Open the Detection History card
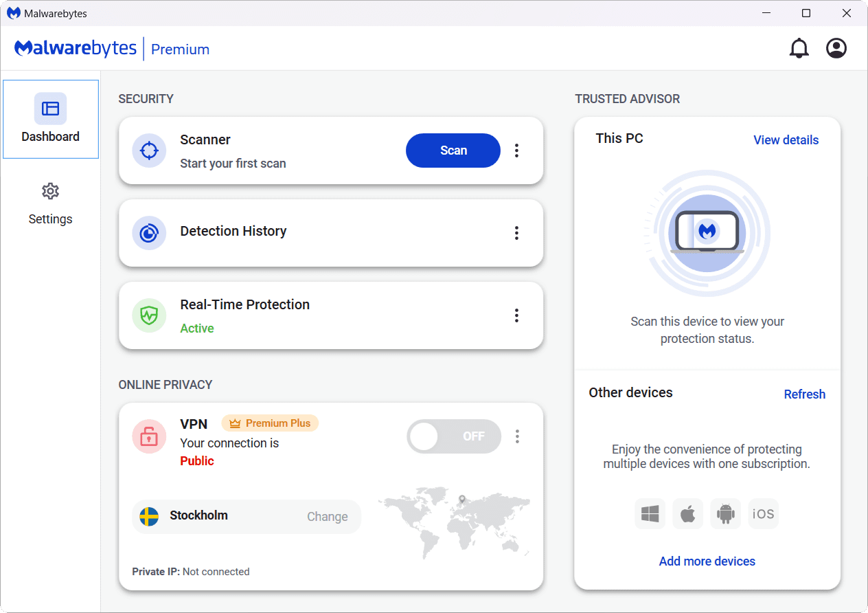 click(331, 233)
